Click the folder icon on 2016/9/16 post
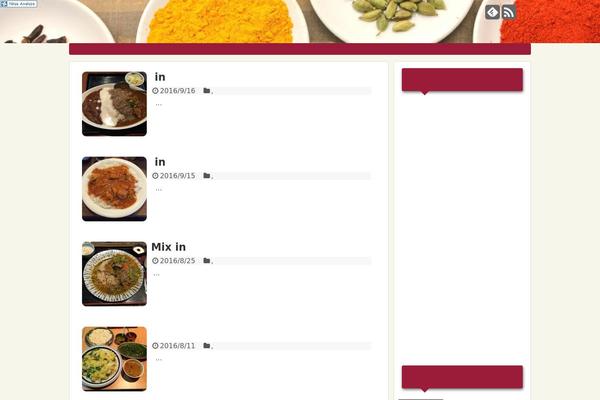Image resolution: width=600 pixels, height=400 pixels. pyautogui.click(x=207, y=91)
